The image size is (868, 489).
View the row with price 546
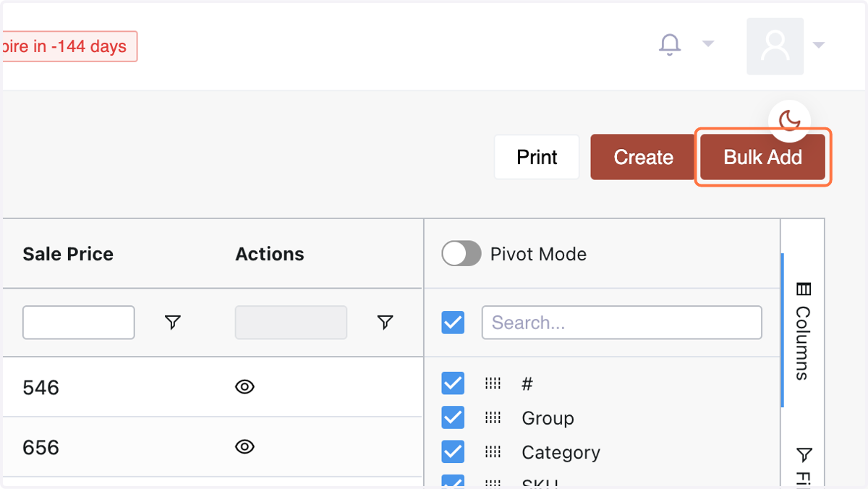[x=245, y=387]
